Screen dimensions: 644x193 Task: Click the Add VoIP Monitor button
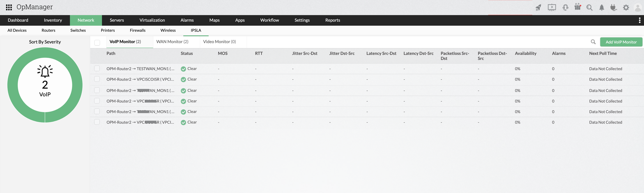(621, 42)
